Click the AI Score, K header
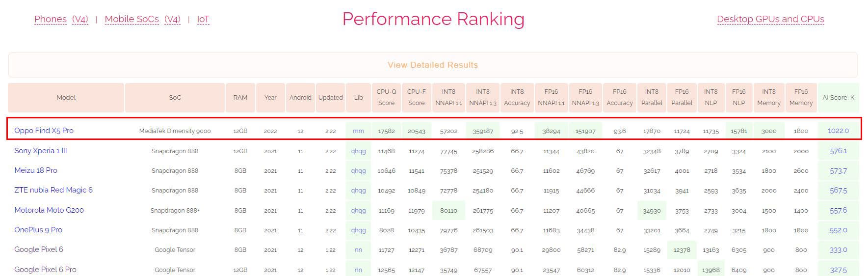This screenshot has width=868, height=276. click(838, 97)
